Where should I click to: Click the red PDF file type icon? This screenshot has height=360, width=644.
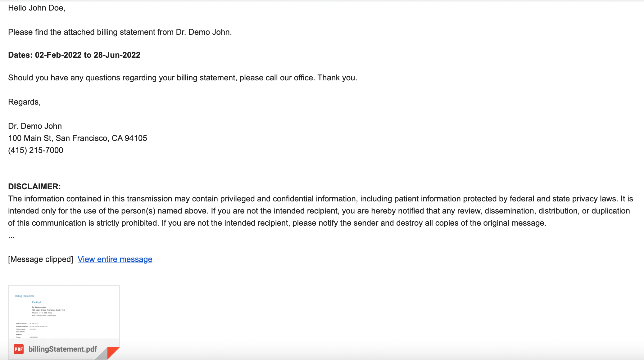(18, 349)
